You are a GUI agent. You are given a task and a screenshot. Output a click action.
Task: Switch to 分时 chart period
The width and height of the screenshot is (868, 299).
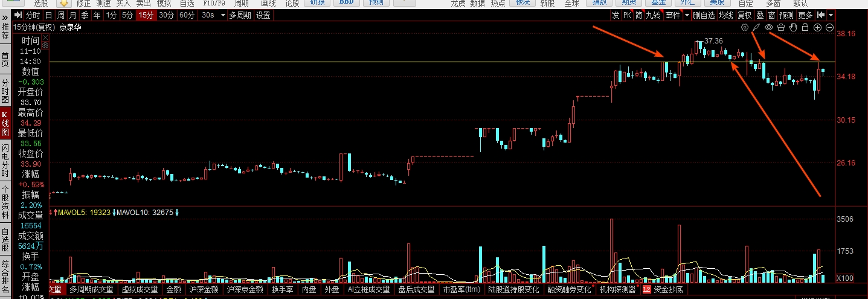pos(33,15)
